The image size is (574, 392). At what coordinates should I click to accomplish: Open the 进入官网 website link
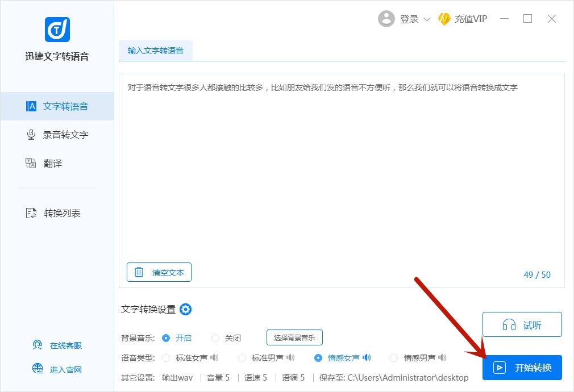[57, 369]
